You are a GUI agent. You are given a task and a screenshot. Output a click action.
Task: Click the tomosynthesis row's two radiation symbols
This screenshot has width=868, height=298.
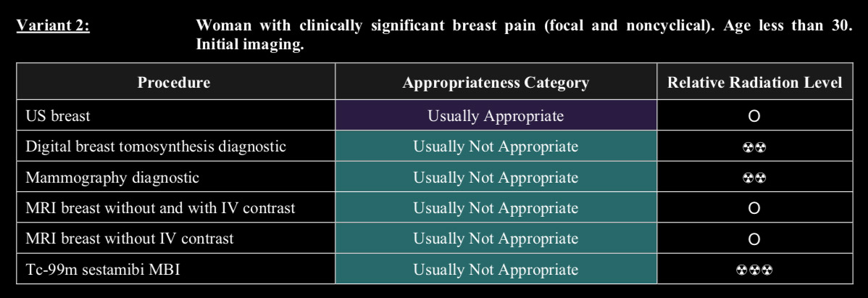click(754, 147)
